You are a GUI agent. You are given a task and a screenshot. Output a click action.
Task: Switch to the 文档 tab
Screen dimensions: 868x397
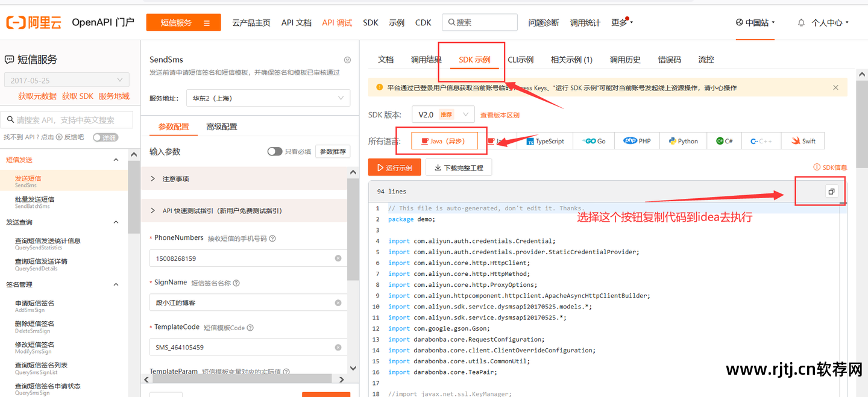pos(386,60)
